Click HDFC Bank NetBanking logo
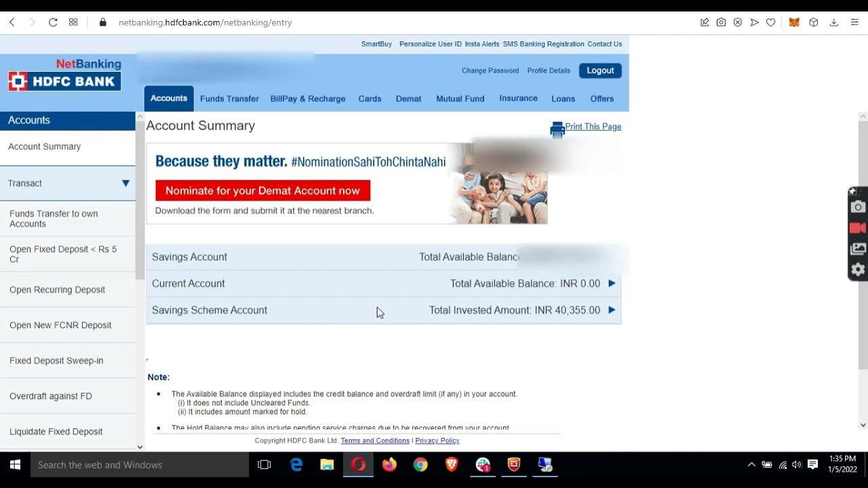Image resolution: width=868 pixels, height=488 pixels. tap(64, 75)
